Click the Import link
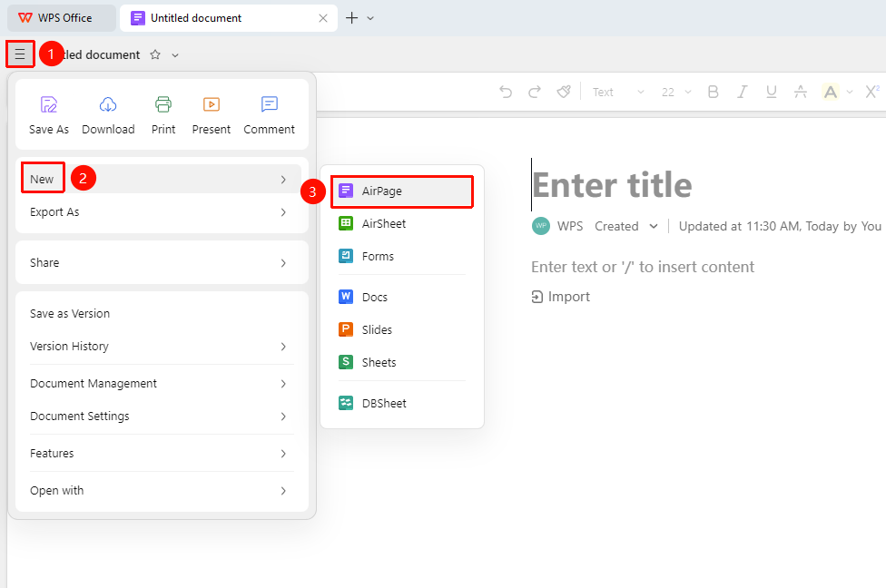Image resolution: width=886 pixels, height=588 pixels. click(560, 297)
